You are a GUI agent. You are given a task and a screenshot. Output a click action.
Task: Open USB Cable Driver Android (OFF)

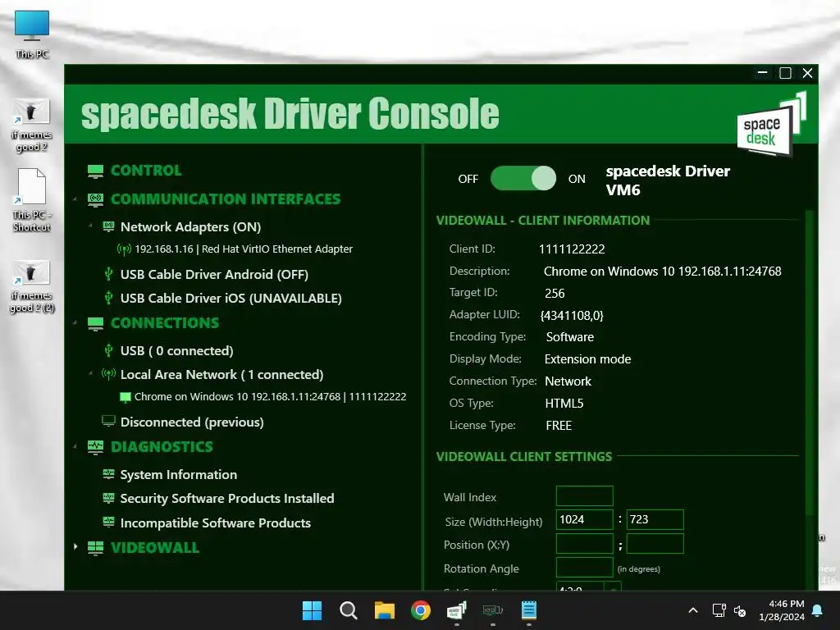coord(214,274)
